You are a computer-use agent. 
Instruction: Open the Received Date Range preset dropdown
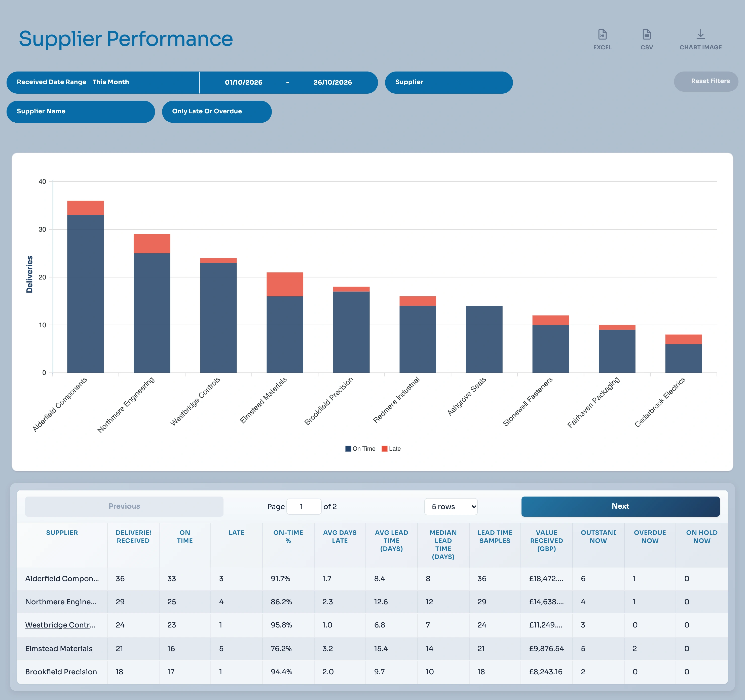tap(103, 82)
